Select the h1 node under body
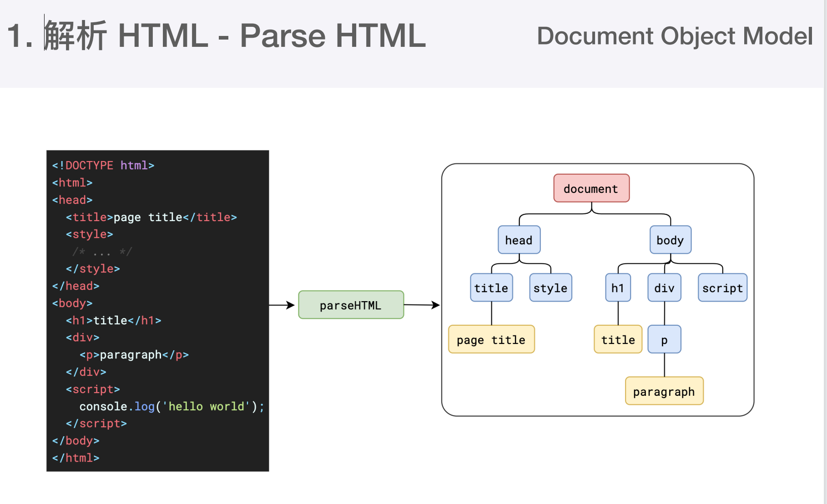 coord(618,287)
